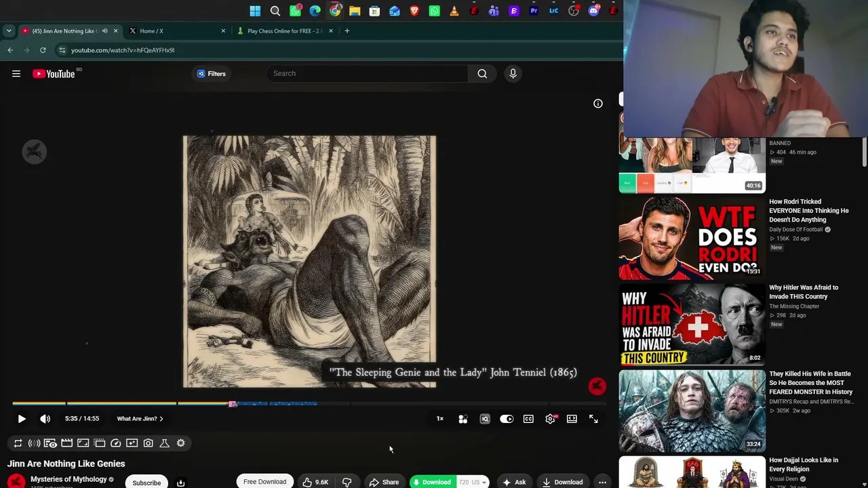Click the card-with-eye icon below the player
Screen dimensions: 868x488
pos(50,443)
